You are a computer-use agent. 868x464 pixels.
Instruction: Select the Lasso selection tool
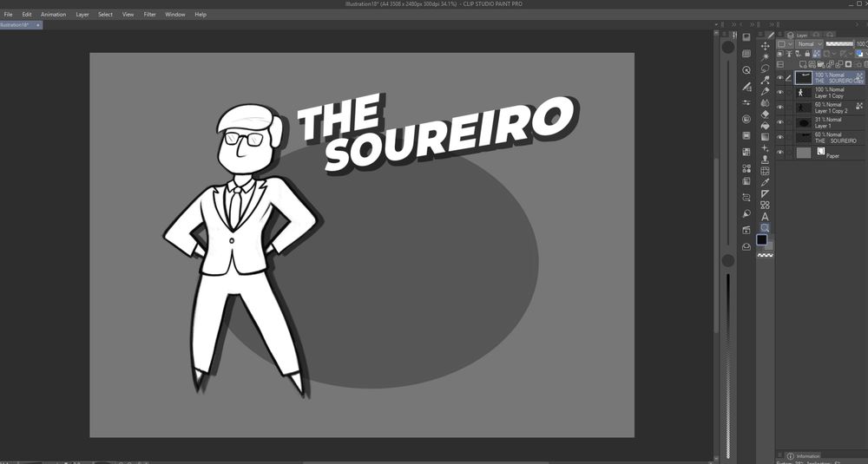[765, 68]
